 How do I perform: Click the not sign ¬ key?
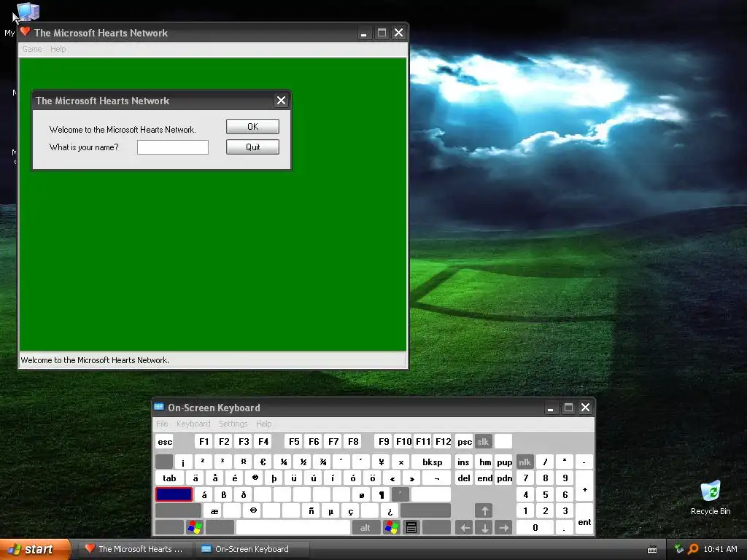click(436, 478)
